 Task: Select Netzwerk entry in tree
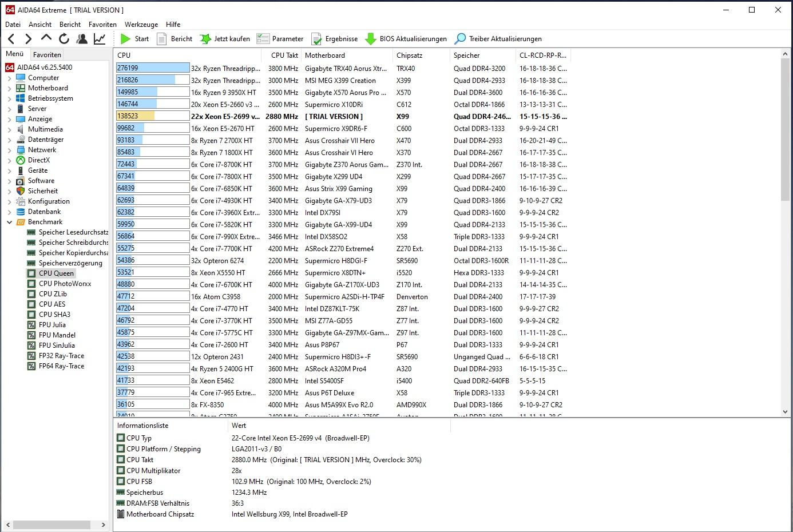tap(42, 150)
